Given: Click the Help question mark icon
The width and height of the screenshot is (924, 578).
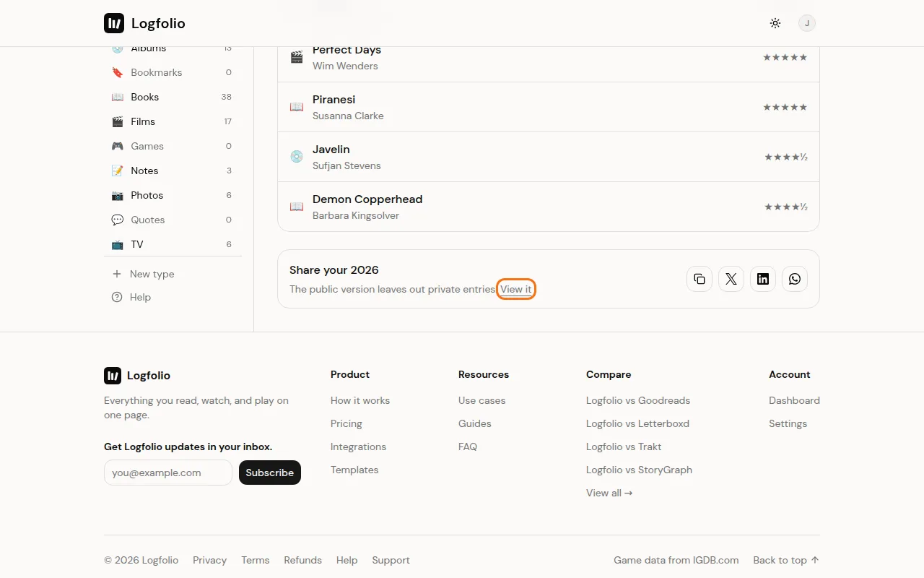Looking at the screenshot, I should pos(117,297).
